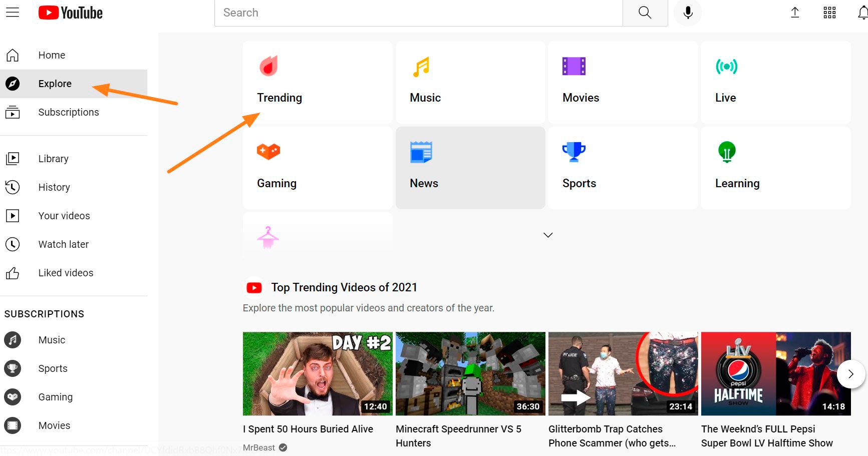Viewport: 868px width, 456px height.
Task: Open Top Trending Videos of 2021
Action: pyautogui.click(x=344, y=287)
